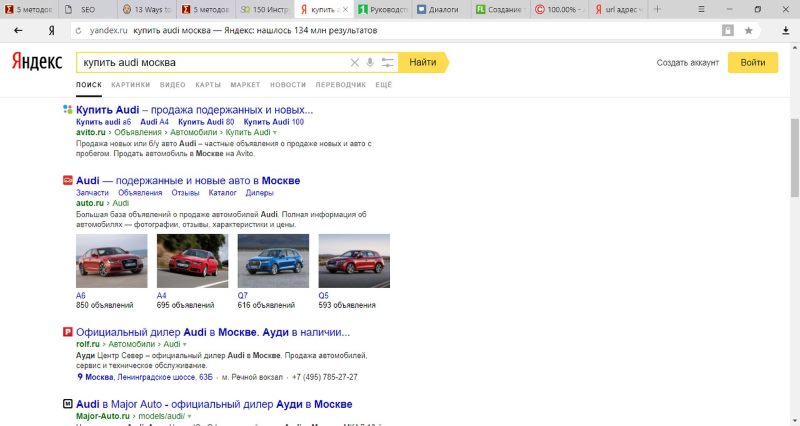Image resolution: width=800 pixels, height=426 pixels.
Task: Click the Major Auto favicon icon
Action: [67, 404]
